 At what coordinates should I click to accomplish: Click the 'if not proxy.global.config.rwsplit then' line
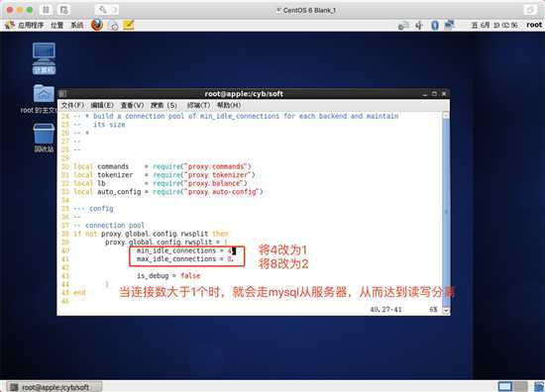pyautogui.click(x=151, y=234)
